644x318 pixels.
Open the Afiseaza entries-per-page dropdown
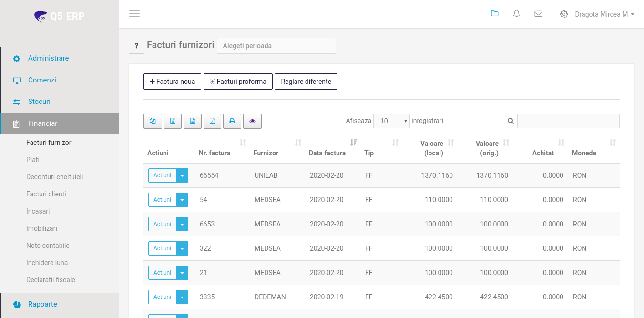pos(391,121)
